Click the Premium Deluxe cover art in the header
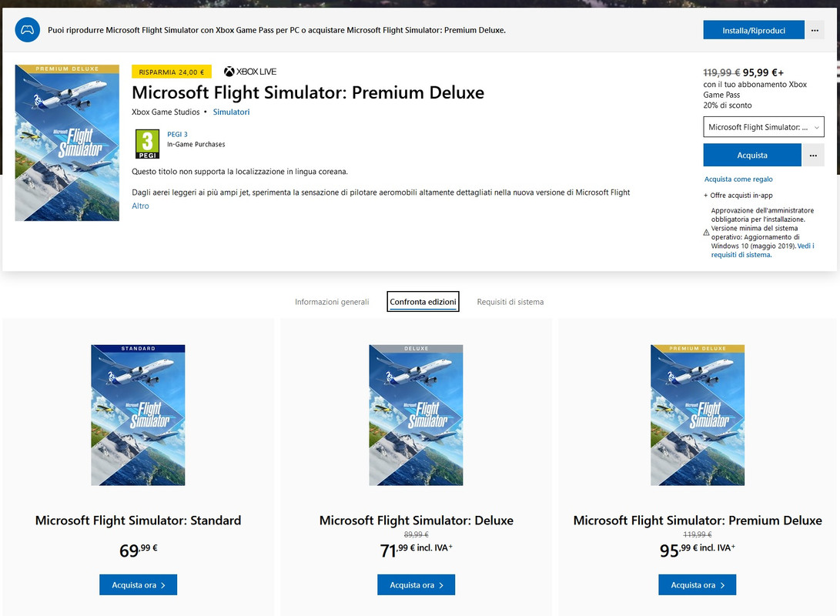This screenshot has height=616, width=840. [67, 143]
